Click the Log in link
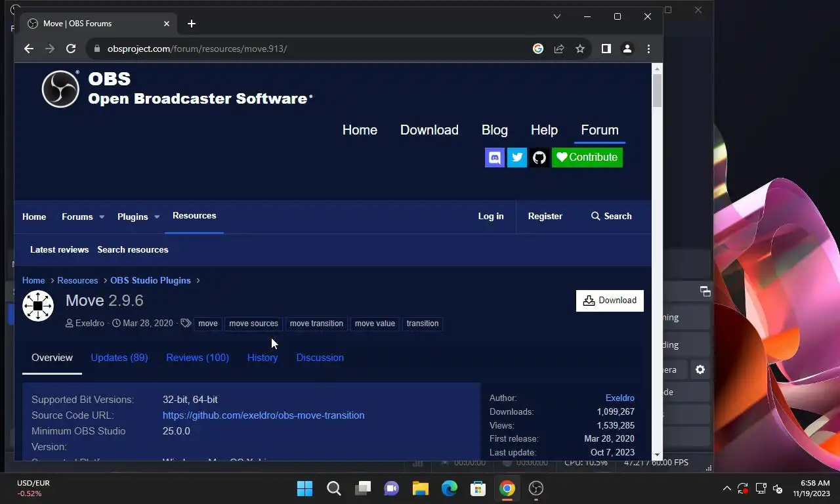This screenshot has height=504, width=840. click(491, 216)
